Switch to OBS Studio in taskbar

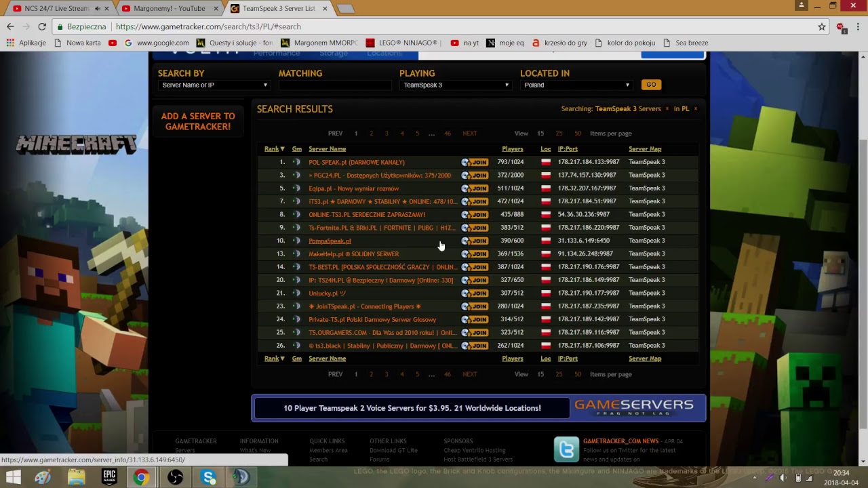pos(176,477)
